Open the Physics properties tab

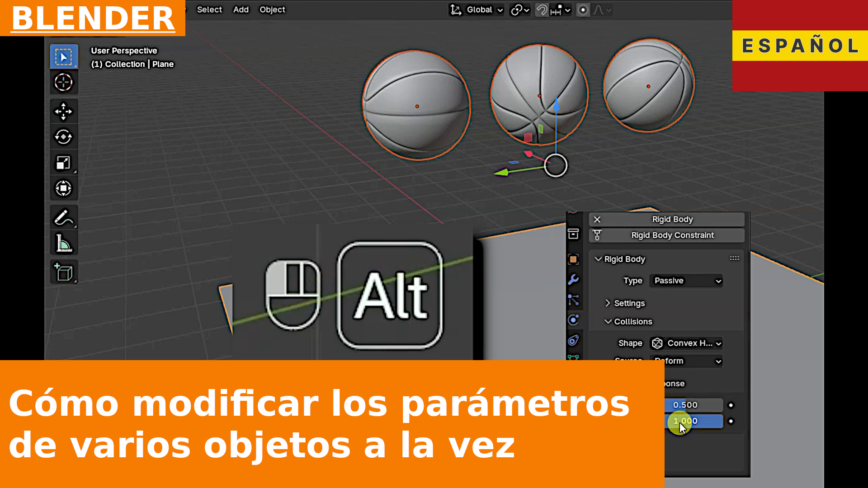click(x=573, y=320)
